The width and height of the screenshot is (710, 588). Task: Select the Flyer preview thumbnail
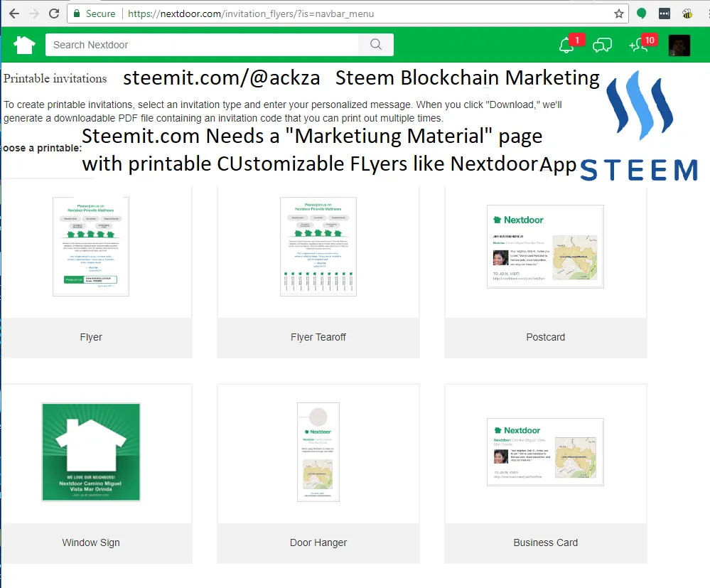tap(91, 247)
